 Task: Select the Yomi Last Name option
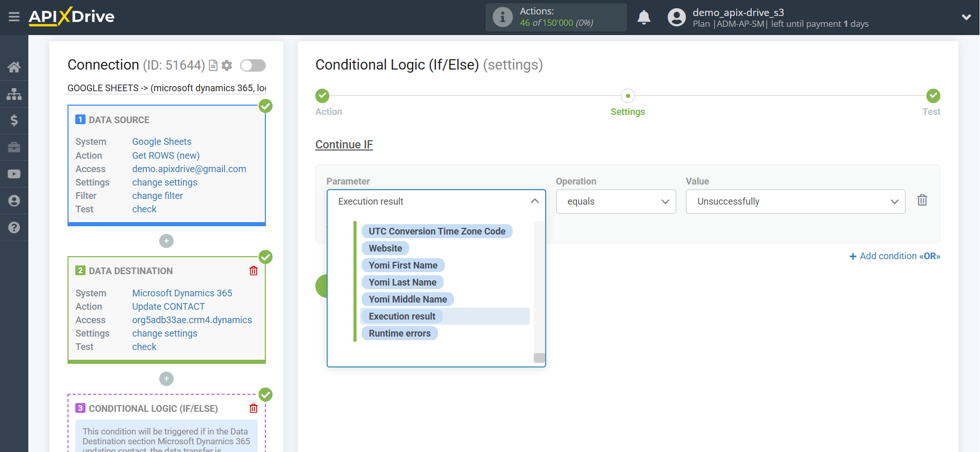[x=402, y=282]
